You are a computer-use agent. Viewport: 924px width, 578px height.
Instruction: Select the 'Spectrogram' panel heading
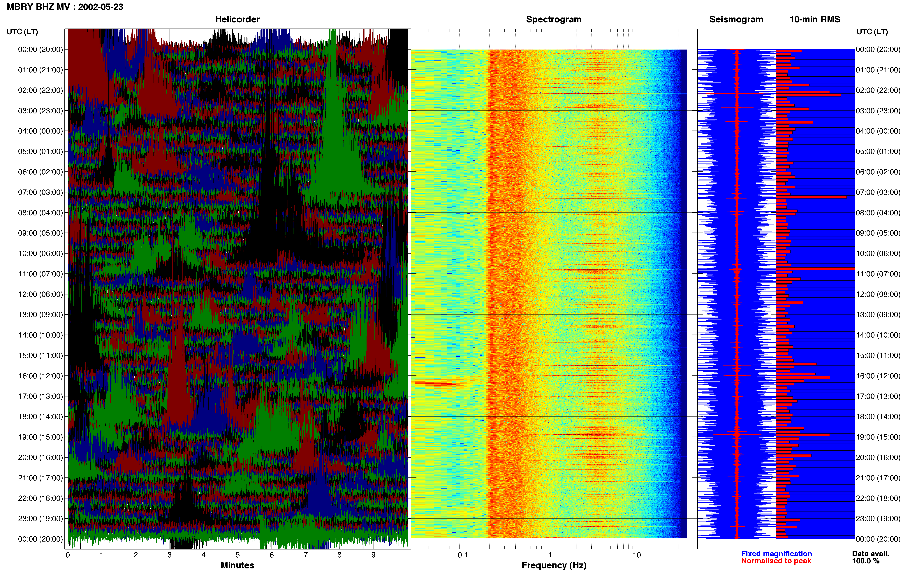pos(554,19)
